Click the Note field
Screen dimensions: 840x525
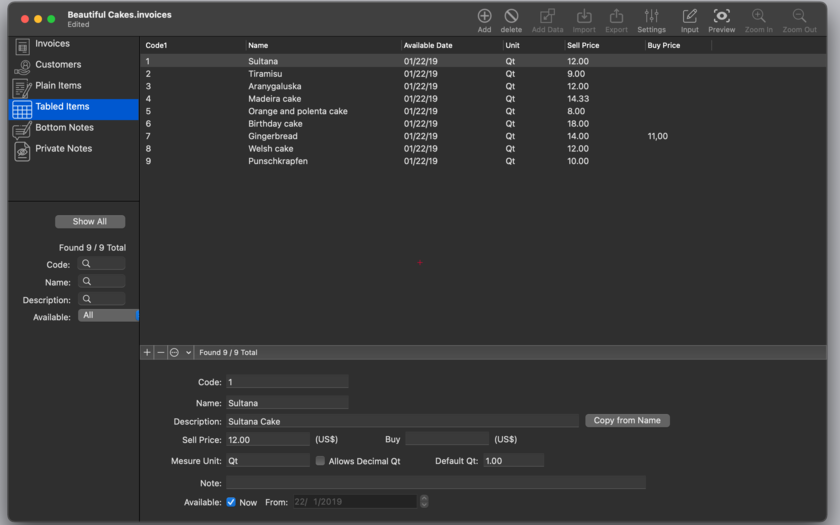(436, 483)
